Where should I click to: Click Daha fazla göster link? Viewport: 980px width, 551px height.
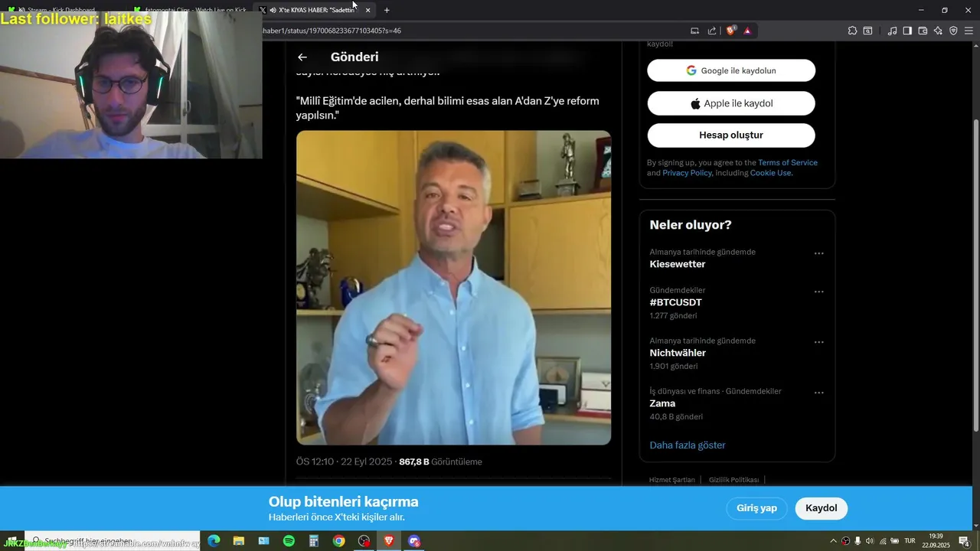pos(688,445)
